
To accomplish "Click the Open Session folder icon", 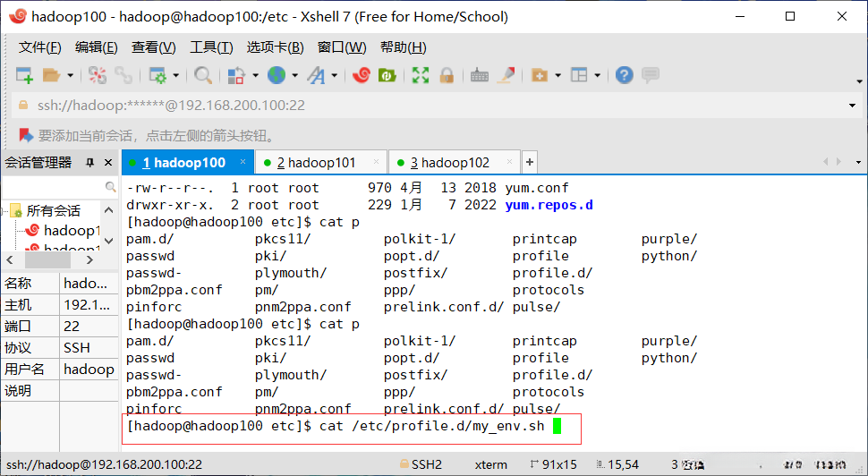I will click(52, 75).
